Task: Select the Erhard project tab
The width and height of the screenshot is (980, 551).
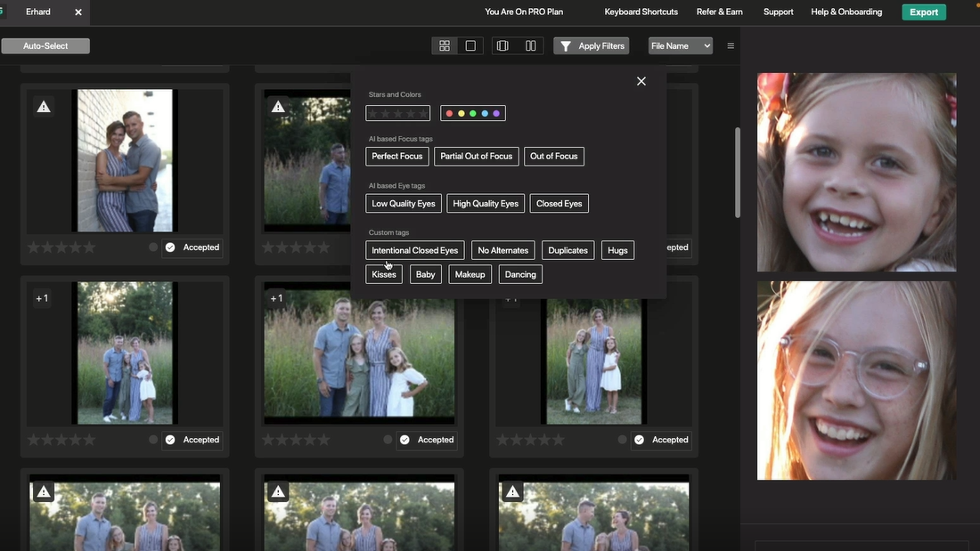Action: [38, 12]
